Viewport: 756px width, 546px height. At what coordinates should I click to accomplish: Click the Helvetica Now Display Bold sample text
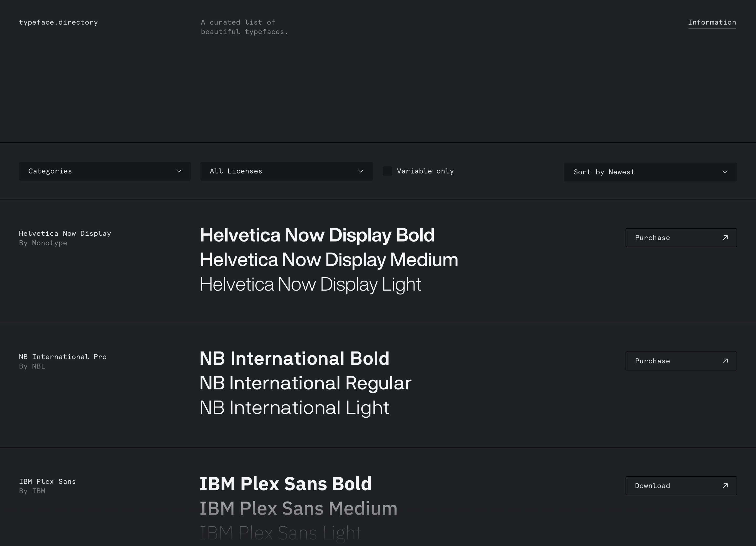coord(317,235)
